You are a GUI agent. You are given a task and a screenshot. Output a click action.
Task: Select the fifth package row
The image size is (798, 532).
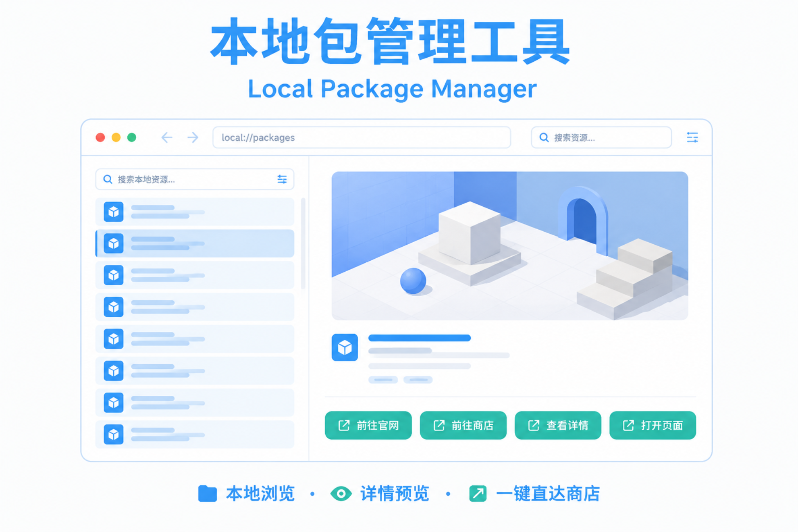click(x=195, y=339)
